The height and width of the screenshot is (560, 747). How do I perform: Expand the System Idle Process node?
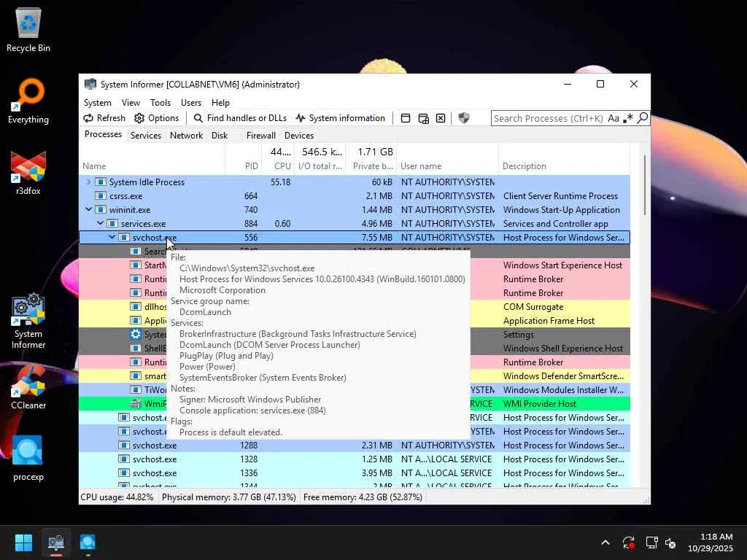coord(88,182)
